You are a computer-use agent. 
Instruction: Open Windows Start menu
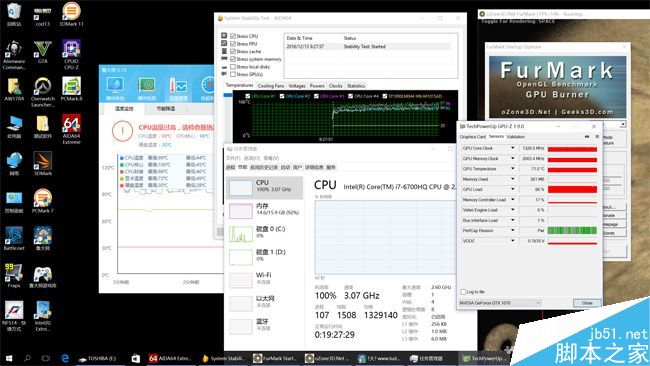[9, 358]
